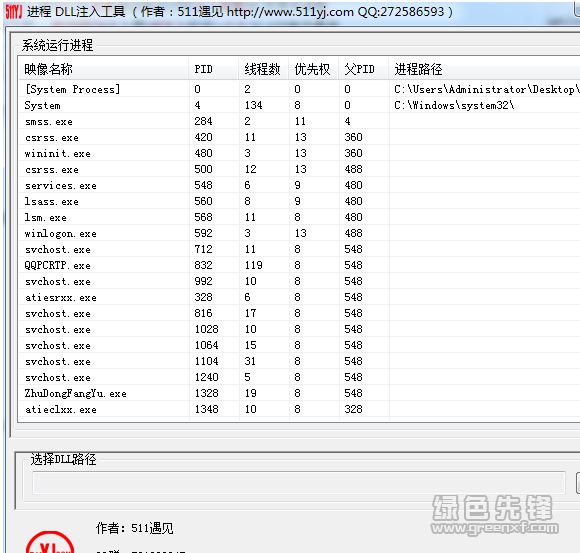Click the 511YJ app icon in title bar

14,12
